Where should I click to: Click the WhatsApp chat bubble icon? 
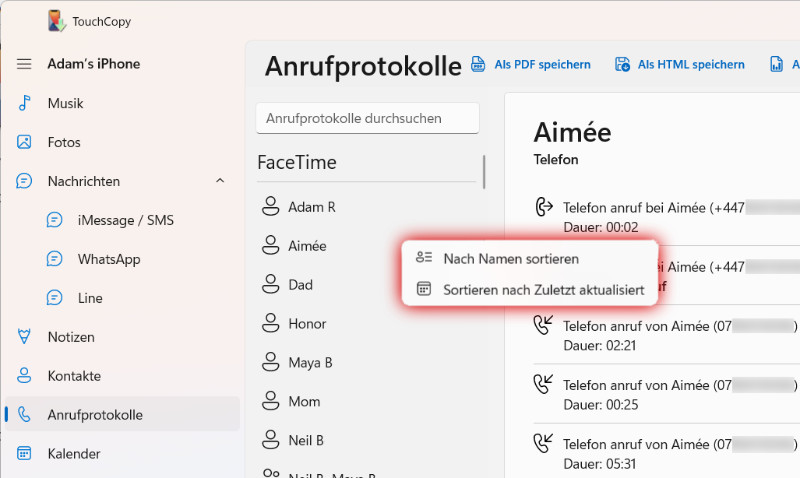click(x=55, y=259)
